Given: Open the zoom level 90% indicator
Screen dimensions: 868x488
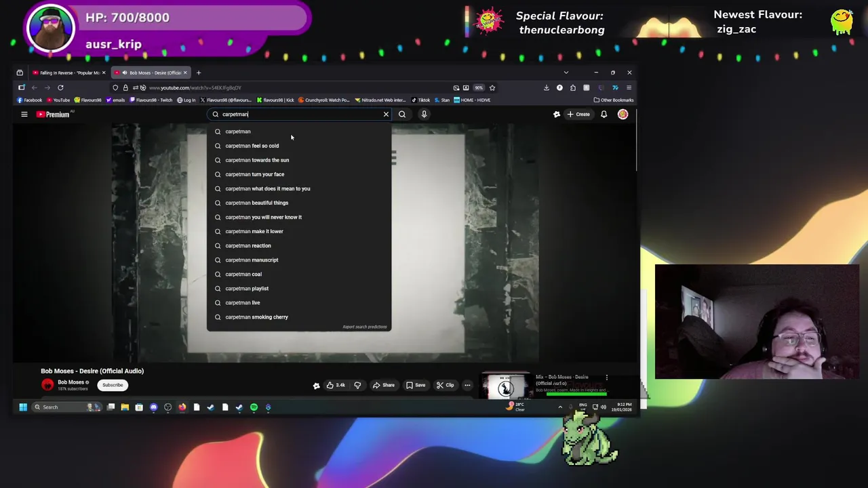Looking at the screenshot, I should pos(479,87).
